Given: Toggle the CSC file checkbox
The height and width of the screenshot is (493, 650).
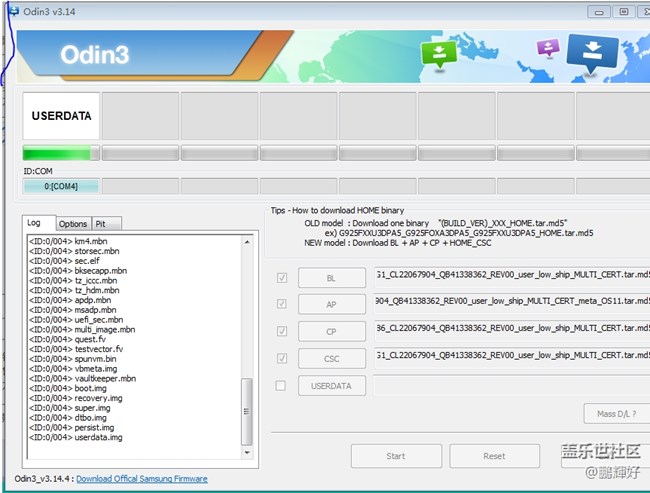Looking at the screenshot, I should pyautogui.click(x=281, y=358).
